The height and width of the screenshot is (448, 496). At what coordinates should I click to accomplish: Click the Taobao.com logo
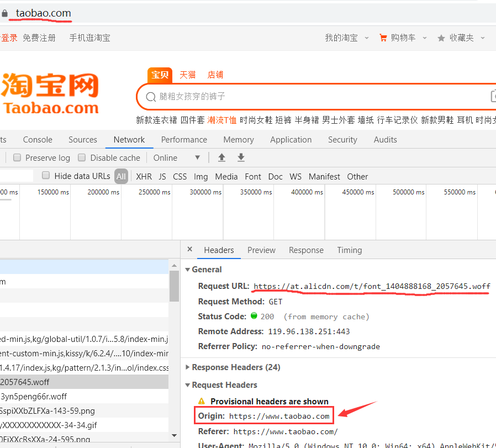(50, 93)
